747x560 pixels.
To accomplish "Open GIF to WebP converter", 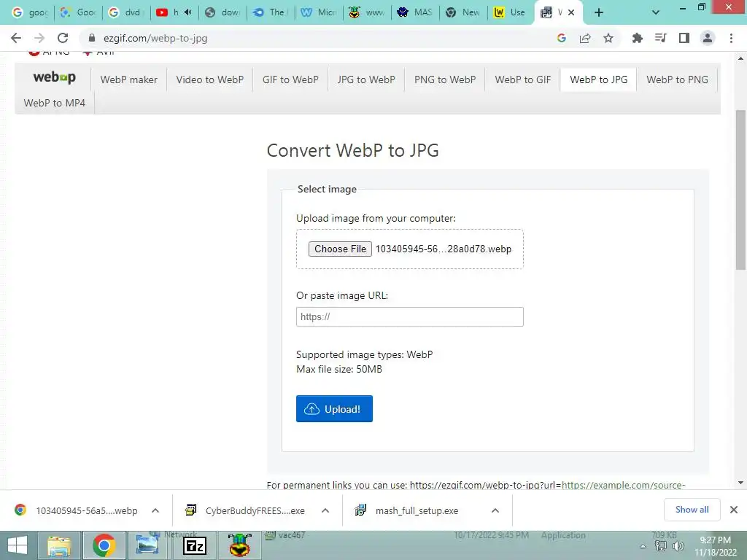I will pos(290,79).
